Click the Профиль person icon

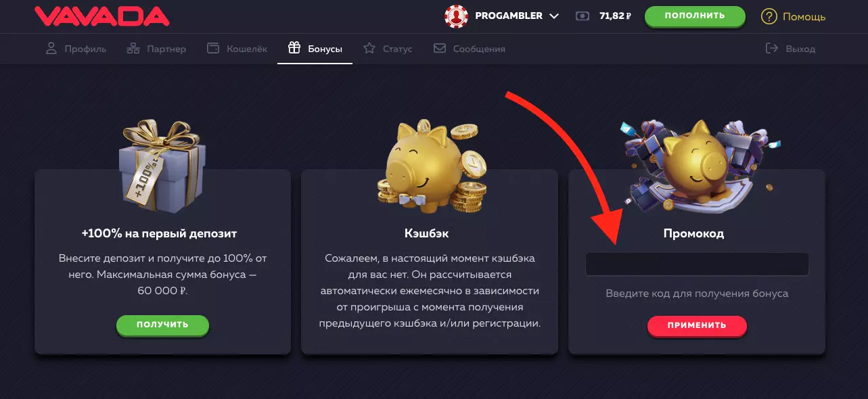(x=51, y=49)
